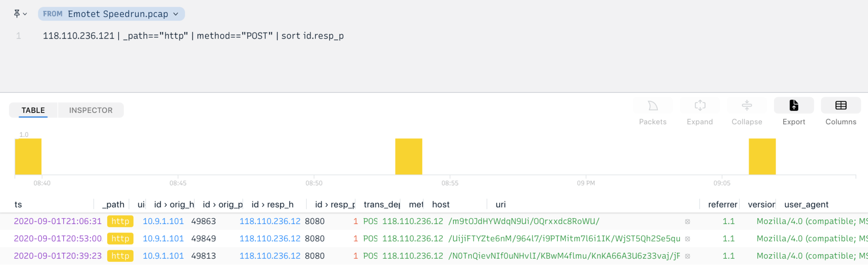Click the id › resp_h column header
This screenshot has height=277, width=868.
[x=273, y=204]
